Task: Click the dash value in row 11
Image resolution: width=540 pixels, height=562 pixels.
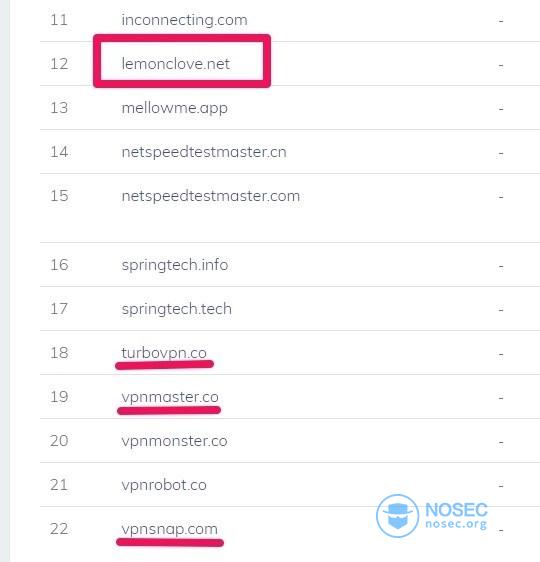Action: [x=501, y=21]
